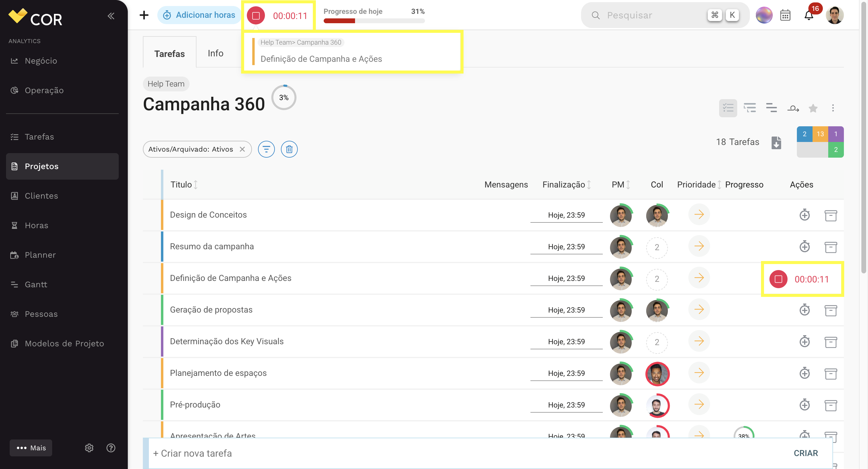Open the user profile avatar menu
The height and width of the screenshot is (469, 868).
(x=835, y=15)
